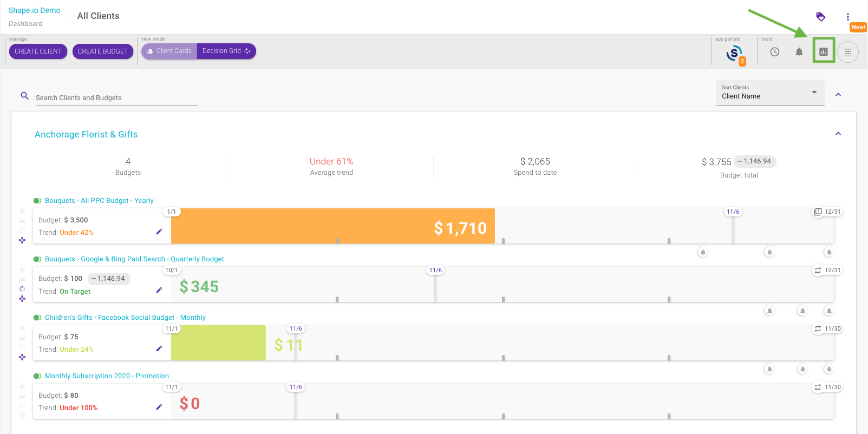
Task: Click the airplane icon beside All PPC Budget
Action: (x=22, y=211)
